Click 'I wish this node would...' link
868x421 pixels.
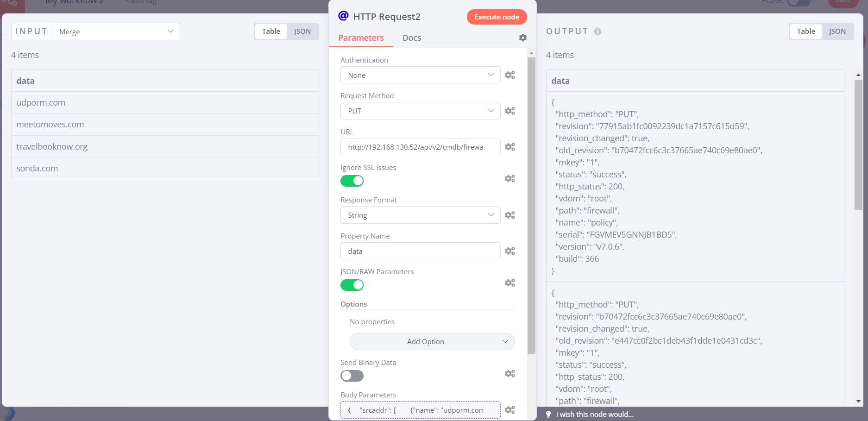[x=595, y=415]
